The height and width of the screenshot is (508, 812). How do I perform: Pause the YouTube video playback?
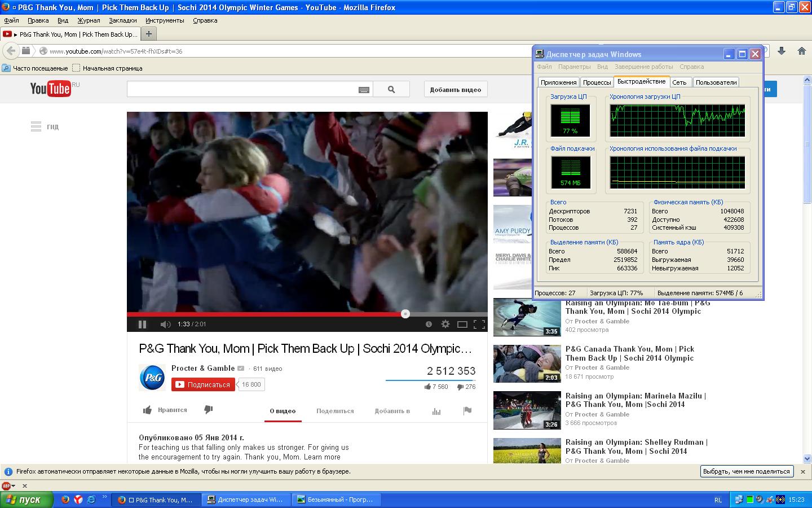(142, 325)
